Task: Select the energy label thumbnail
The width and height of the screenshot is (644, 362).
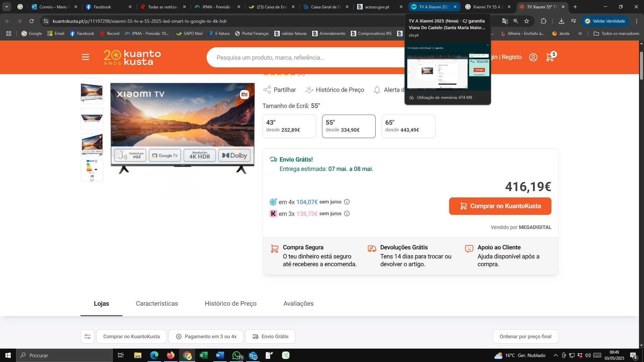Action: 92,171
